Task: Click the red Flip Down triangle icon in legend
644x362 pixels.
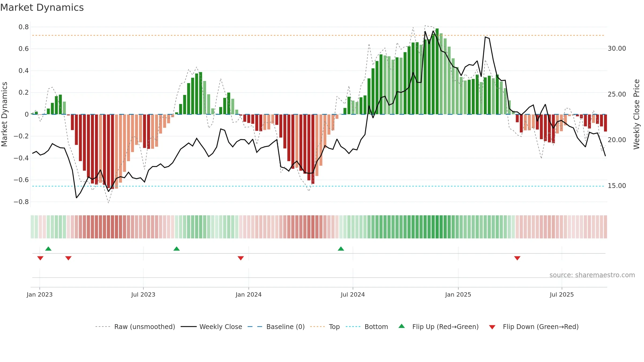Action: click(492, 327)
